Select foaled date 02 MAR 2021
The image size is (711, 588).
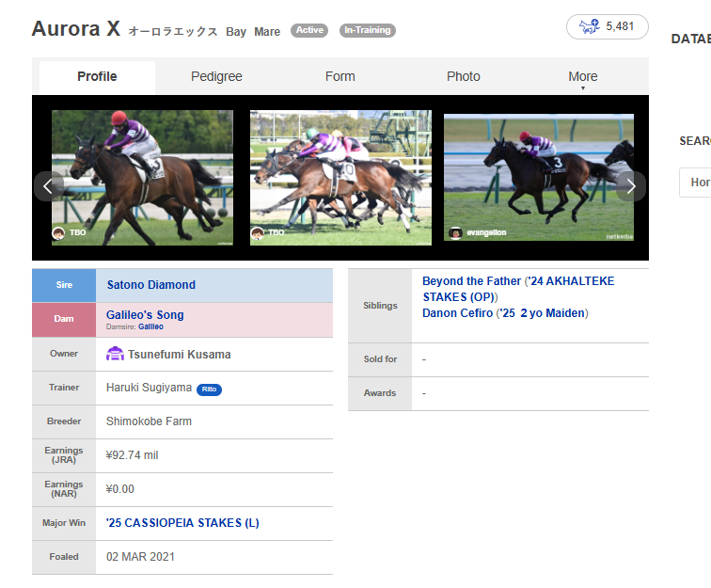click(x=140, y=557)
